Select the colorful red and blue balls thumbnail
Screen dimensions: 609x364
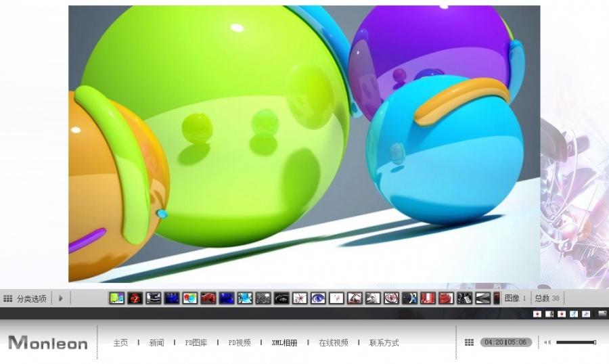pos(190,298)
